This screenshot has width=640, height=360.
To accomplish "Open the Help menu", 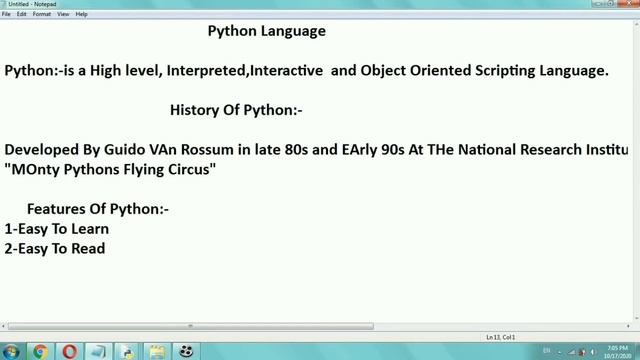I will pos(81,14).
